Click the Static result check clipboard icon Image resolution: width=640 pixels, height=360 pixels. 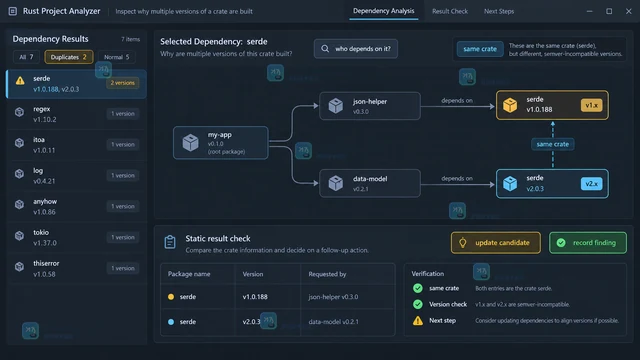coord(170,242)
